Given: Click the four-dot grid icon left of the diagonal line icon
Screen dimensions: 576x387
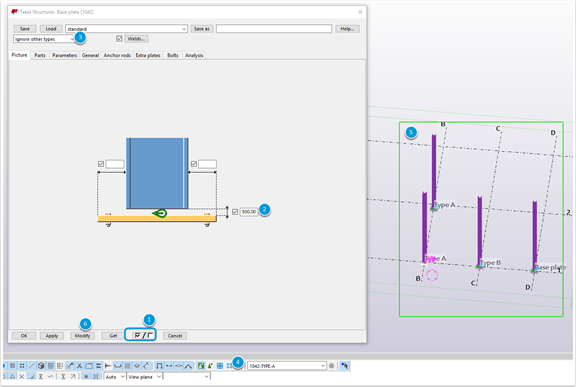Looking at the screenshot, I should pyautogui.click(x=22, y=366).
